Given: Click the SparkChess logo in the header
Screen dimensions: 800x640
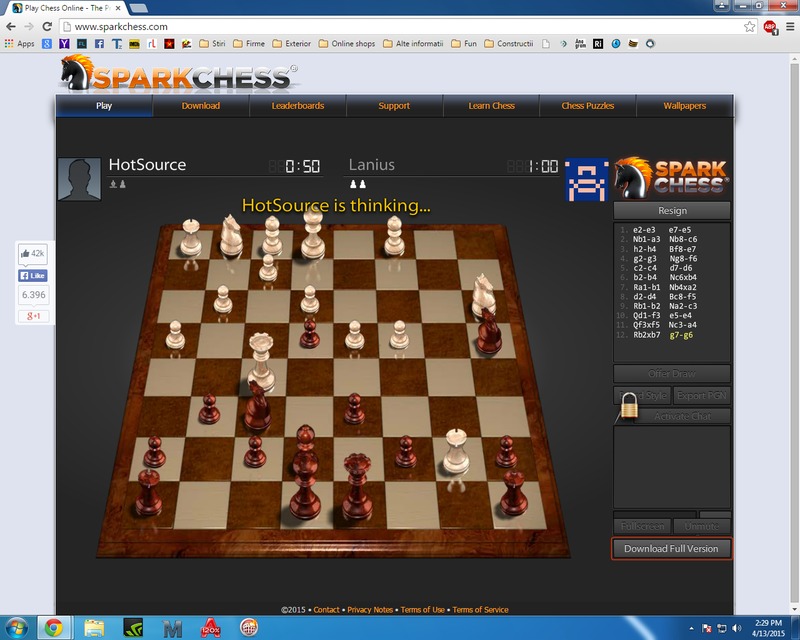Looking at the screenshot, I should (179, 73).
